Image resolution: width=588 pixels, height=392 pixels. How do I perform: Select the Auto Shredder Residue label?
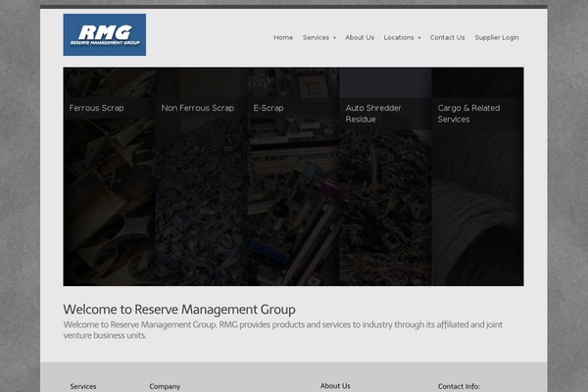[x=373, y=114]
